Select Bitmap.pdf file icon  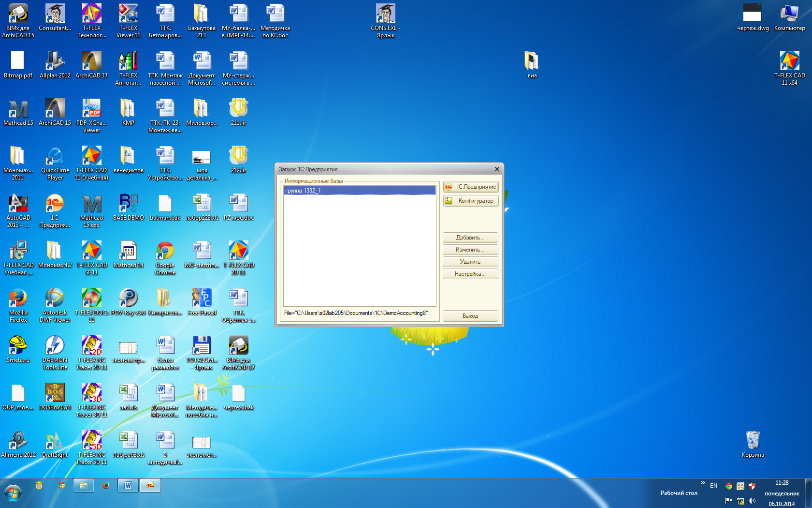click(18, 65)
